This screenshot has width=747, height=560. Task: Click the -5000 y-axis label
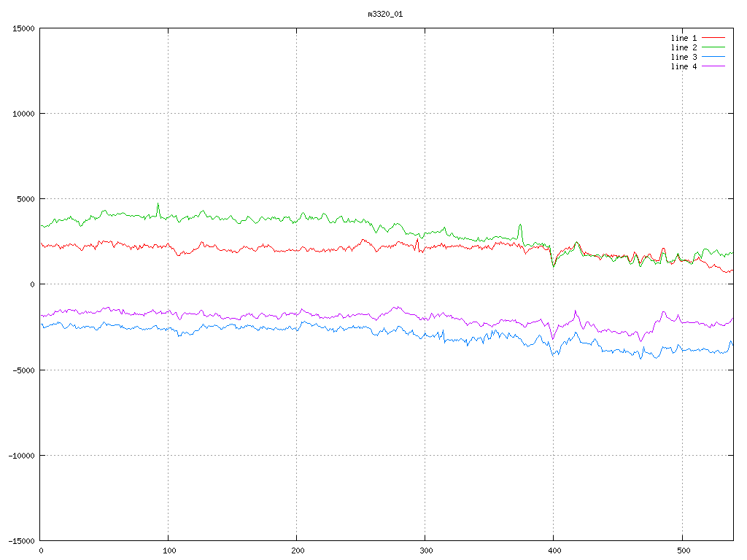pos(23,370)
